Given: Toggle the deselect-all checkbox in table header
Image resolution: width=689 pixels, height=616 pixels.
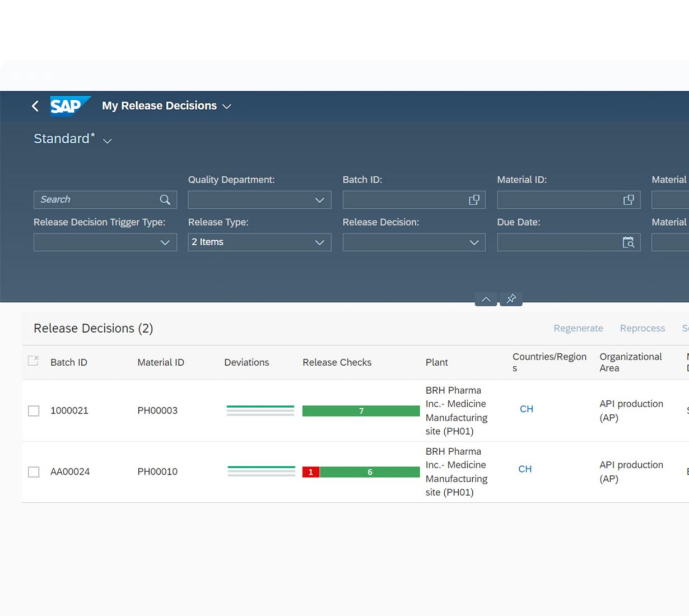Looking at the screenshot, I should coord(34,361).
